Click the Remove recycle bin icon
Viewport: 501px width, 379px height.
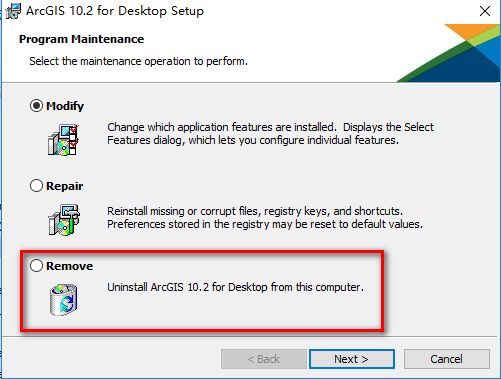point(63,299)
